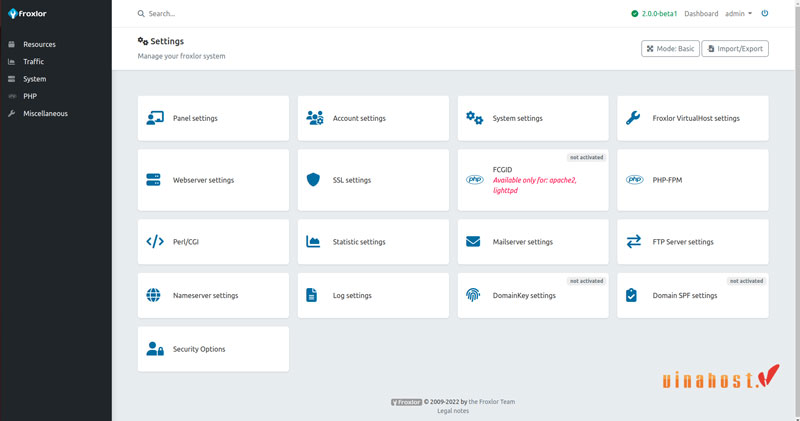The image size is (800, 421).
Task: Click the Account settings users icon
Action: (314, 118)
